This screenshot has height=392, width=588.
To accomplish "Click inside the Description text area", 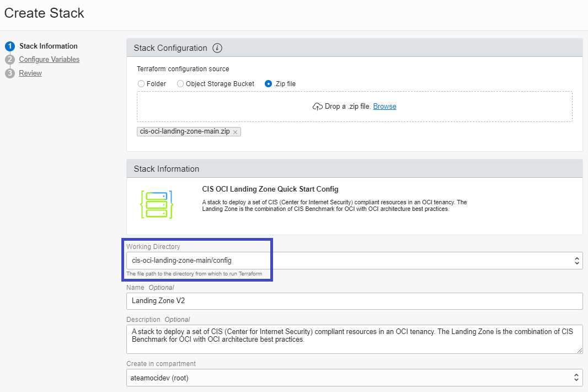I will [x=353, y=338].
